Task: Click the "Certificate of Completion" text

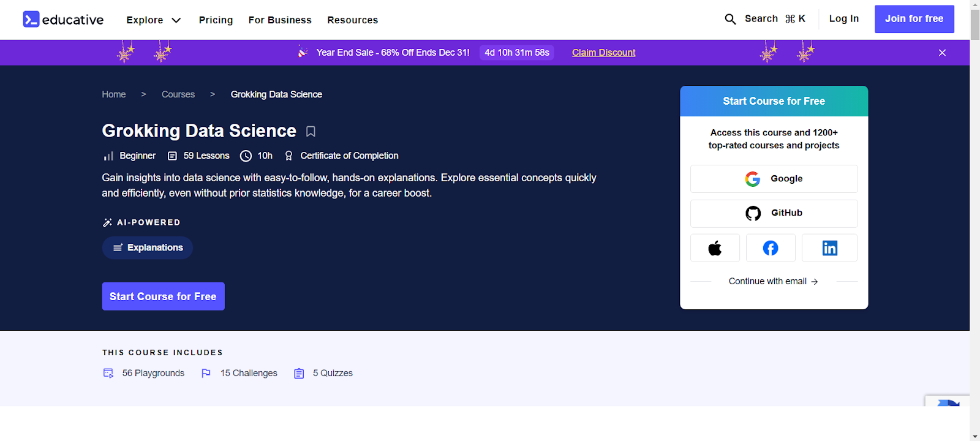Action: [x=349, y=156]
